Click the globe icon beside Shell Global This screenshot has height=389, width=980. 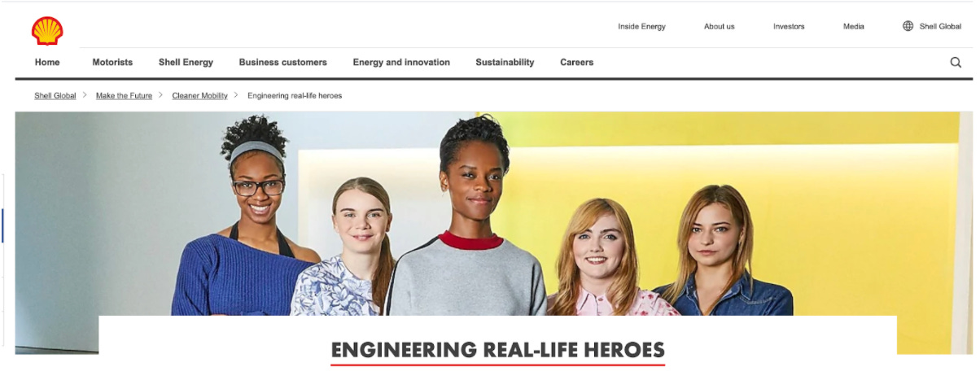(908, 26)
